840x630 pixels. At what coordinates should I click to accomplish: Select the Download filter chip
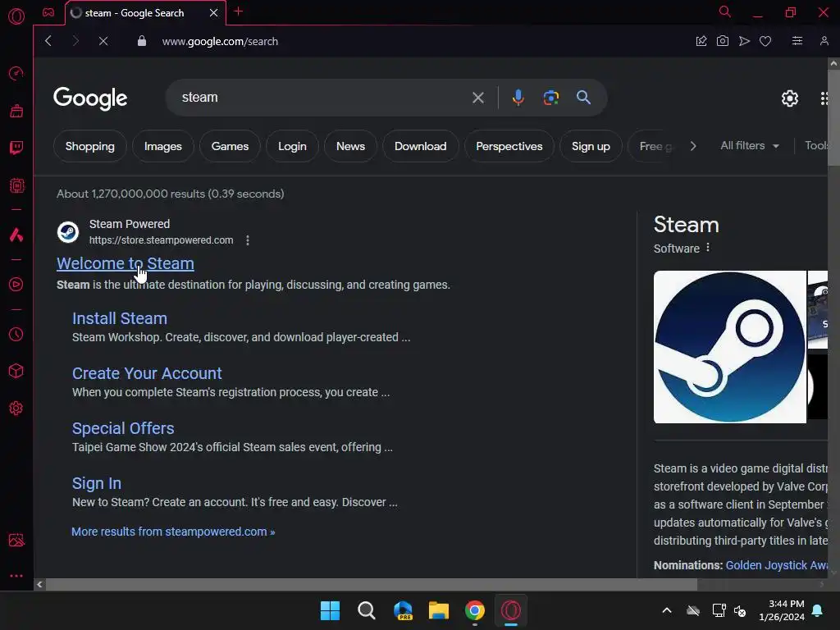[421, 146]
